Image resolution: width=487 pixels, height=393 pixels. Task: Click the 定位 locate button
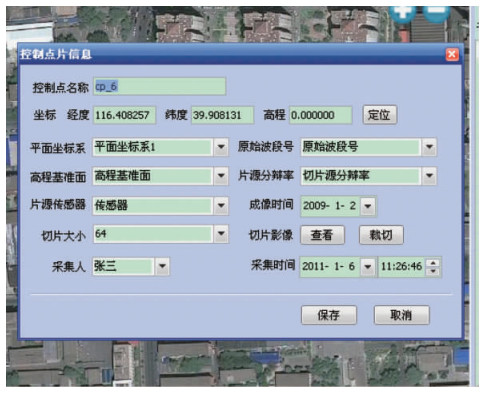pos(380,115)
